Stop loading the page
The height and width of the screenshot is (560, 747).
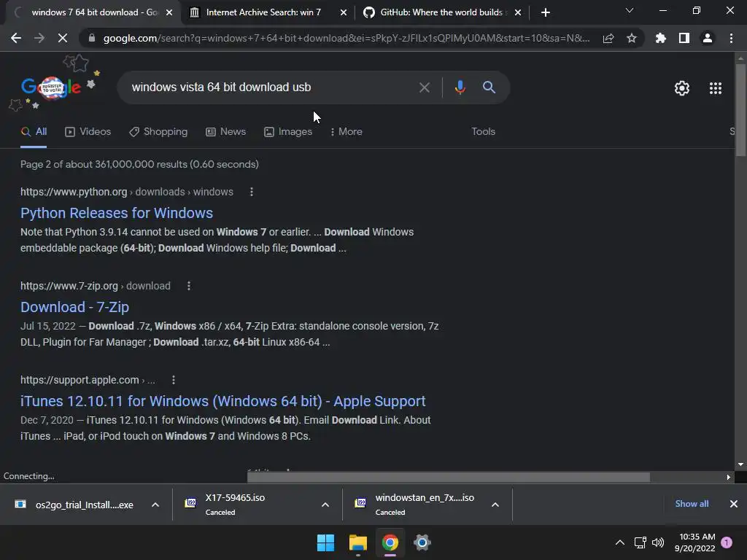tap(63, 38)
